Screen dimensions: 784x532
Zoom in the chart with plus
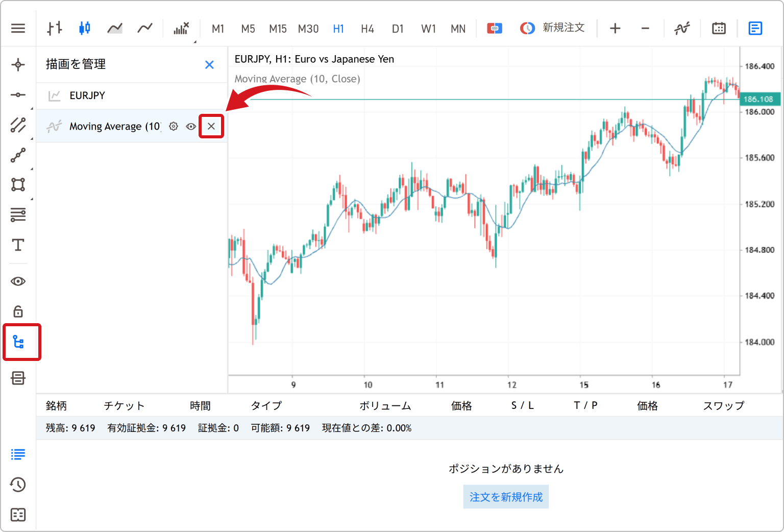coord(615,28)
